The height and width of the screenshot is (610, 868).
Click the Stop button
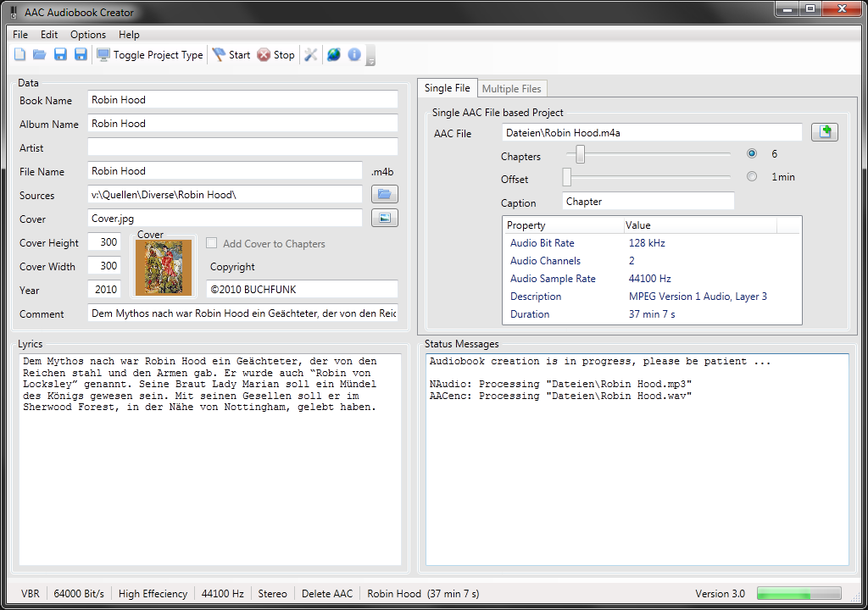(x=275, y=55)
